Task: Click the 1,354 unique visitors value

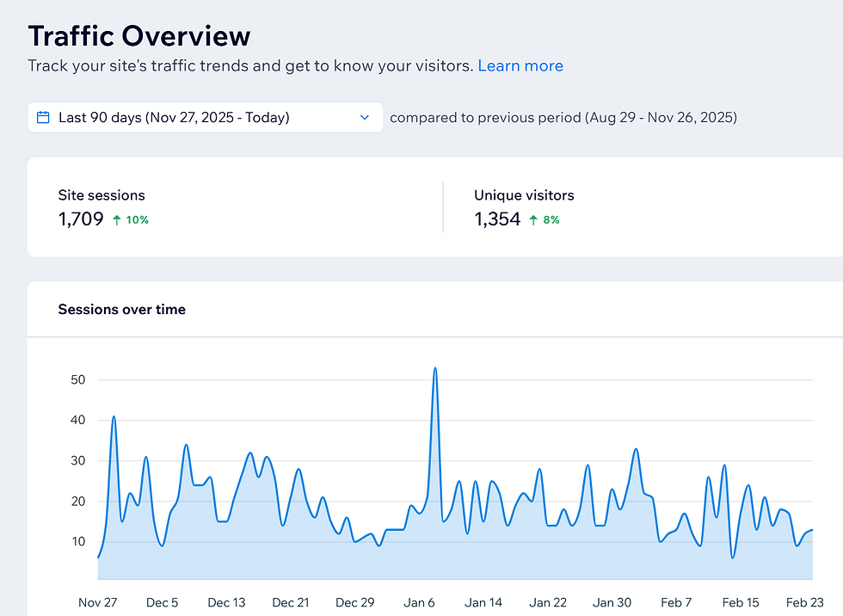Action: pos(497,219)
